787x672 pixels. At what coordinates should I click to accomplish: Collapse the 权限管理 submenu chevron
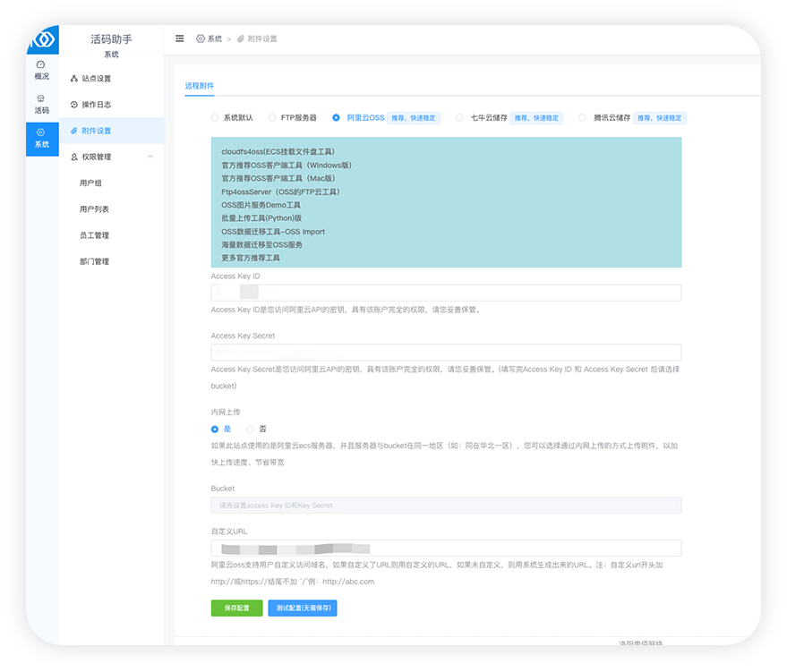click(x=150, y=157)
